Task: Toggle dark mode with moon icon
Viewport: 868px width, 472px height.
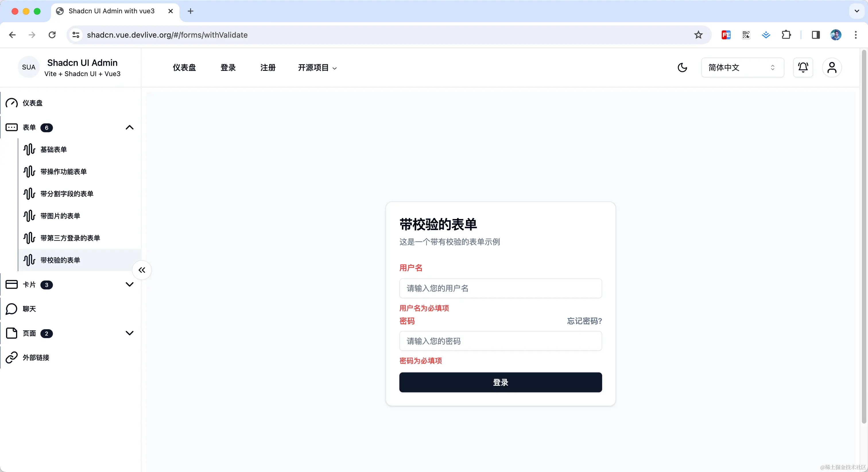Action: pyautogui.click(x=682, y=68)
